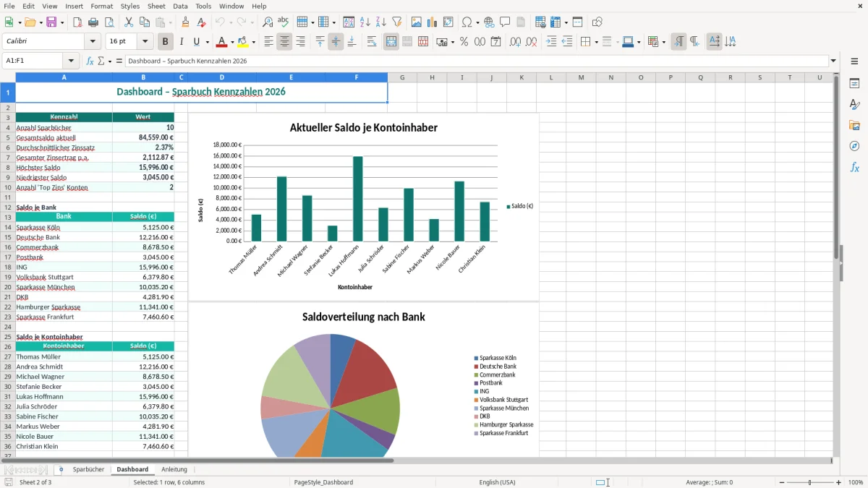Export directly as PDF icon

point(77,22)
